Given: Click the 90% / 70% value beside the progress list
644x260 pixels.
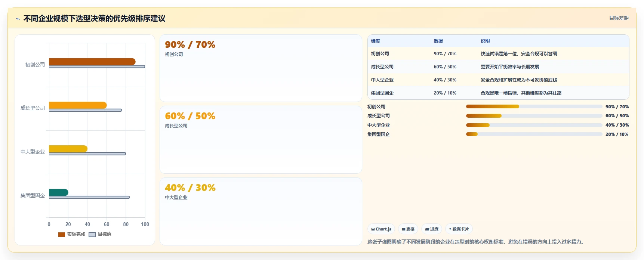Looking at the screenshot, I should tap(617, 107).
